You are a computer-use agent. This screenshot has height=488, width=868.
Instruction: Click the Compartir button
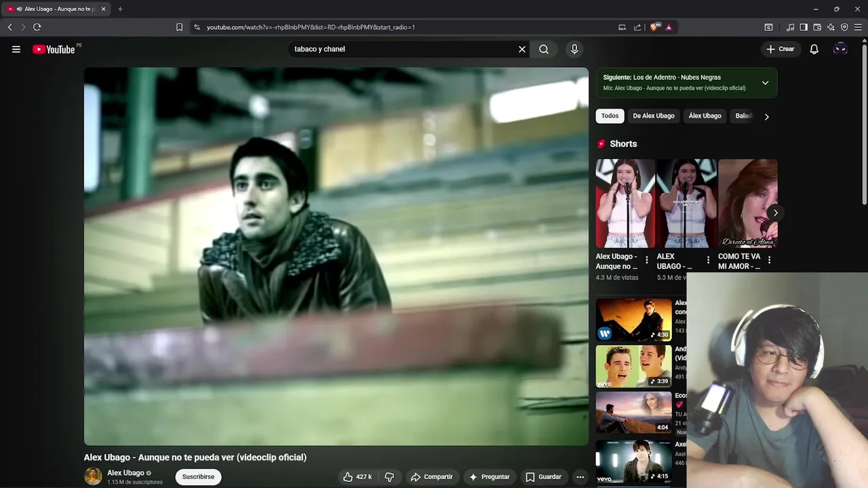click(431, 476)
